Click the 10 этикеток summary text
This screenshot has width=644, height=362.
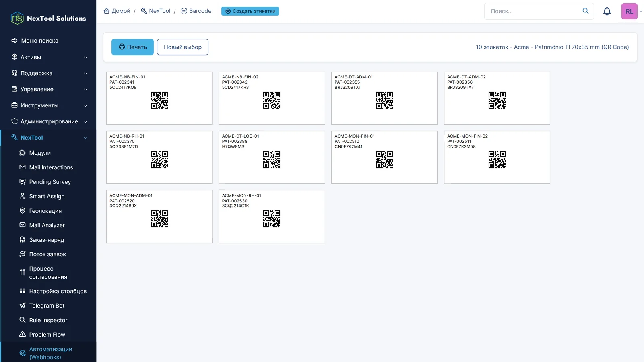pyautogui.click(x=552, y=47)
